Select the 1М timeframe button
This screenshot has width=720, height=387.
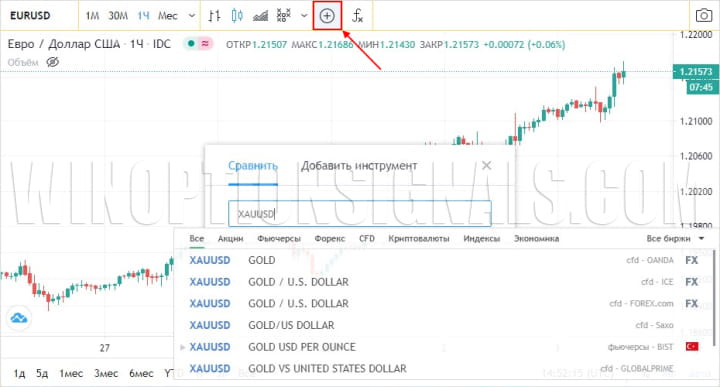point(92,16)
